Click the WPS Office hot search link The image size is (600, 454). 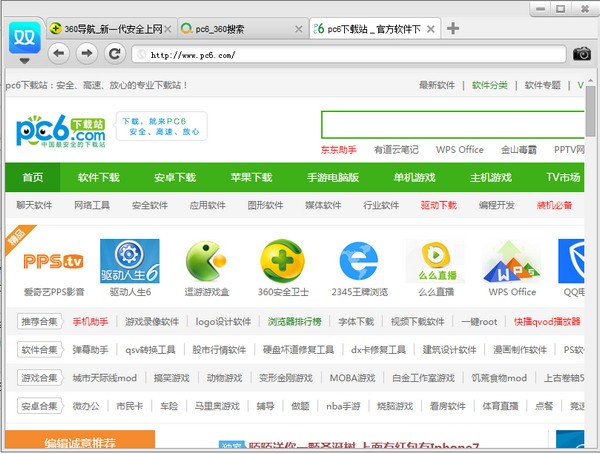coord(460,150)
